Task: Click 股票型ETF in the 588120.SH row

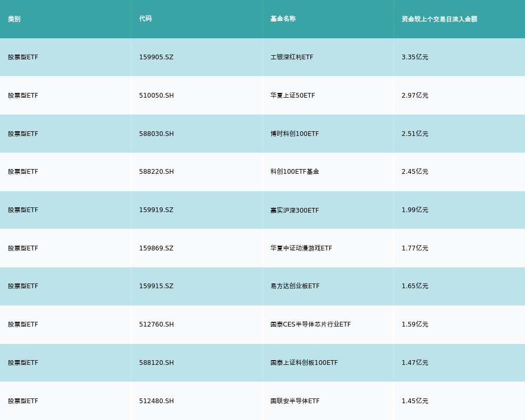Action: 23,363
